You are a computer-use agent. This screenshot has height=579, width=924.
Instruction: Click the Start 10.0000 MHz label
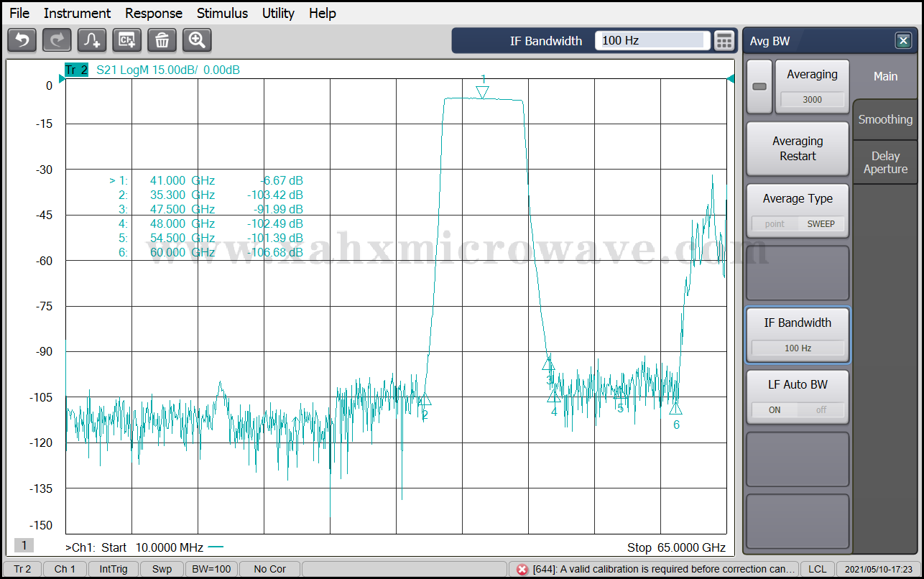point(152,547)
